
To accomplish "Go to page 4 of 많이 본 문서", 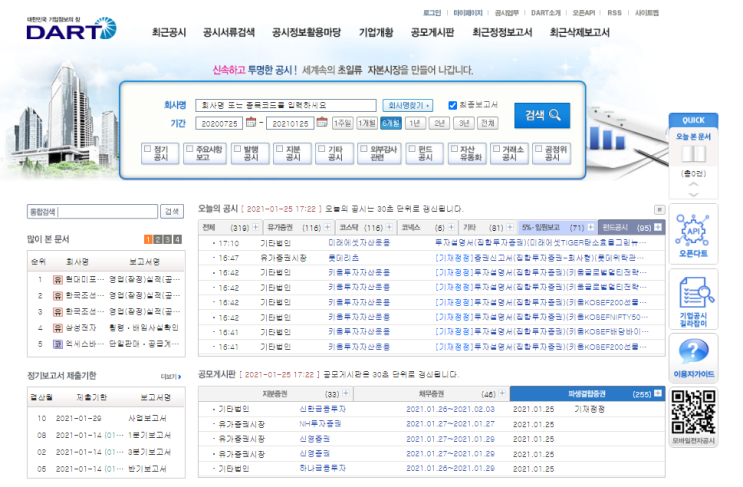I will (x=177, y=240).
